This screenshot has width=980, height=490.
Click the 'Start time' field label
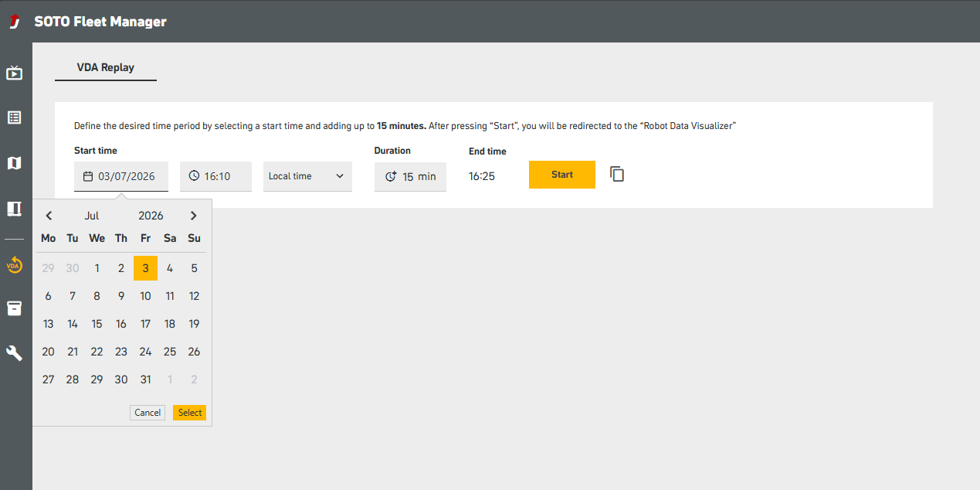[x=96, y=151]
